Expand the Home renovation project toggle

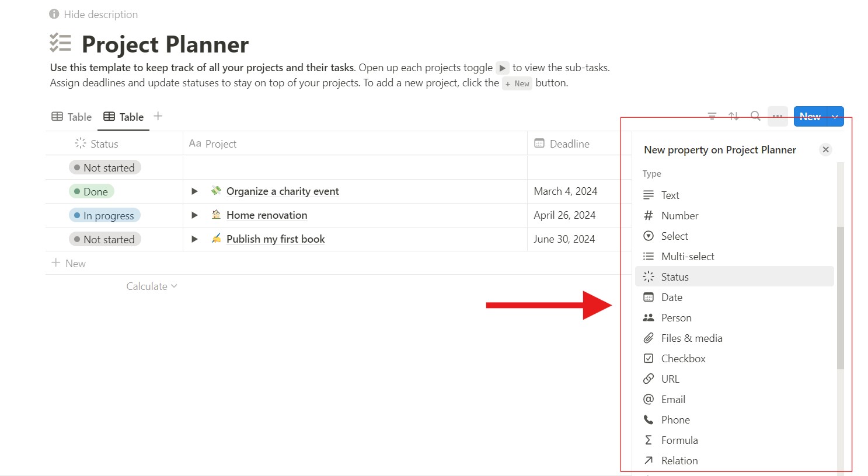pyautogui.click(x=194, y=215)
